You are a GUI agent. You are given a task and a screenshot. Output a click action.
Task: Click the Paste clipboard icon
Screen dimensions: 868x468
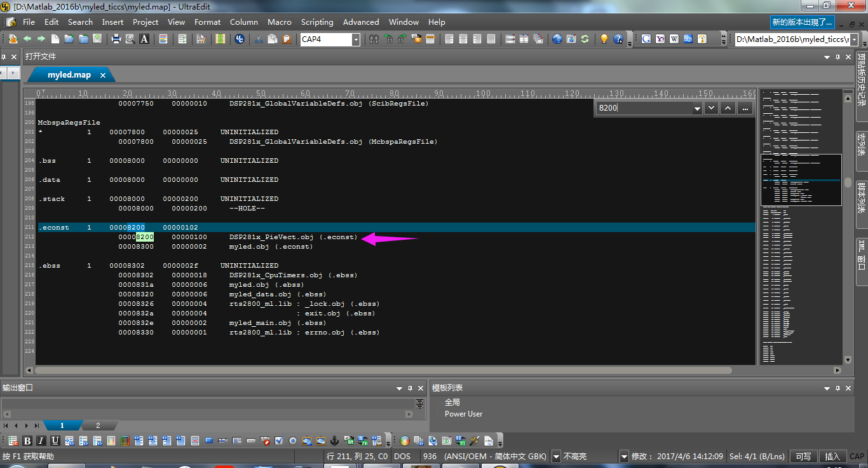coord(287,39)
